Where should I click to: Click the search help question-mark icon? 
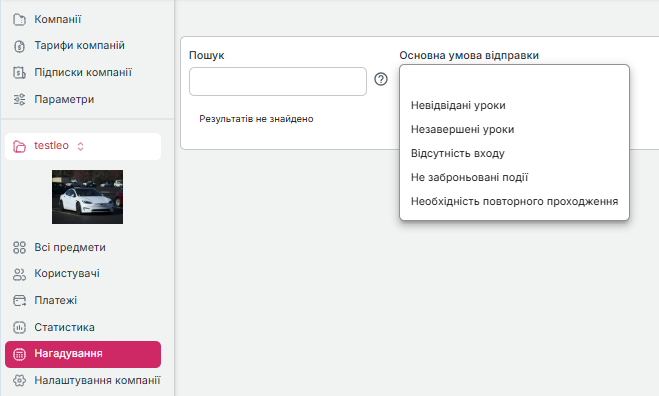click(381, 79)
